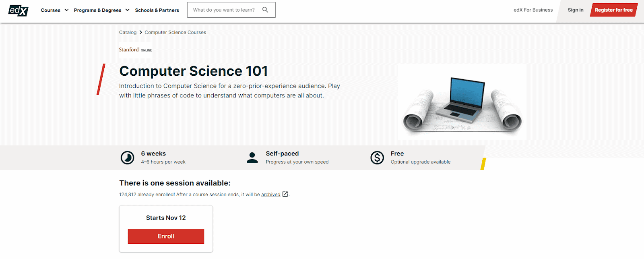The height and width of the screenshot is (259, 644).
Task: Navigate to the Catalog breadcrumb
Action: click(x=128, y=32)
